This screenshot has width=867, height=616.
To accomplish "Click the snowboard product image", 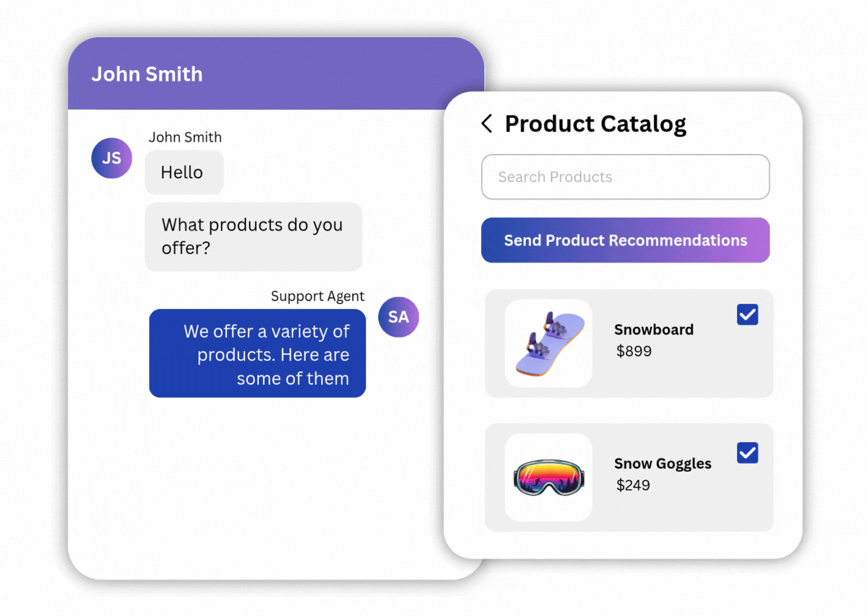I will pos(549,343).
